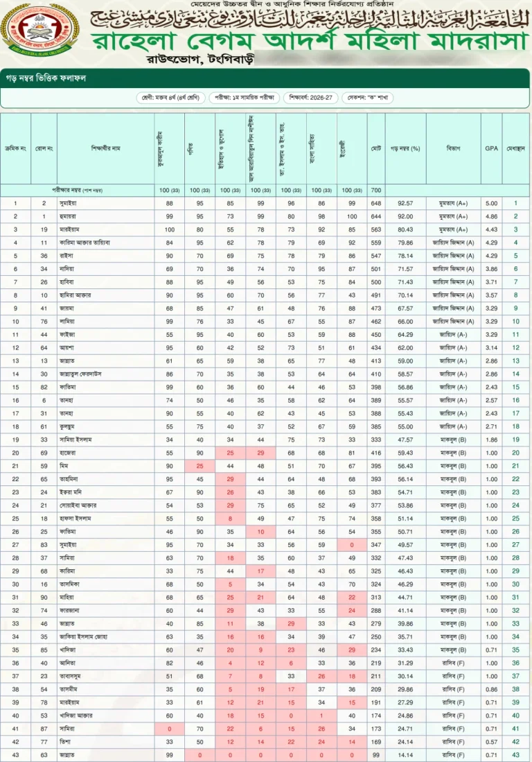Select student name আনিতা
532x762 pixels.
[67, 663]
